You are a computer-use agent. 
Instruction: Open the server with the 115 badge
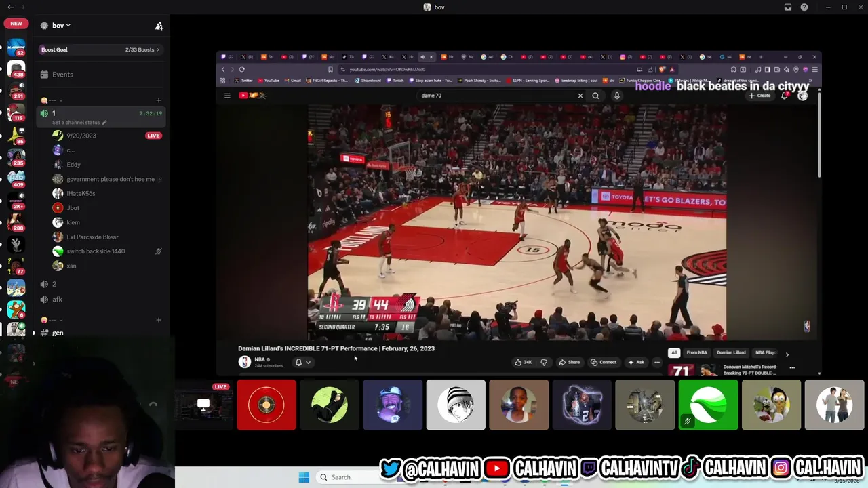16,113
